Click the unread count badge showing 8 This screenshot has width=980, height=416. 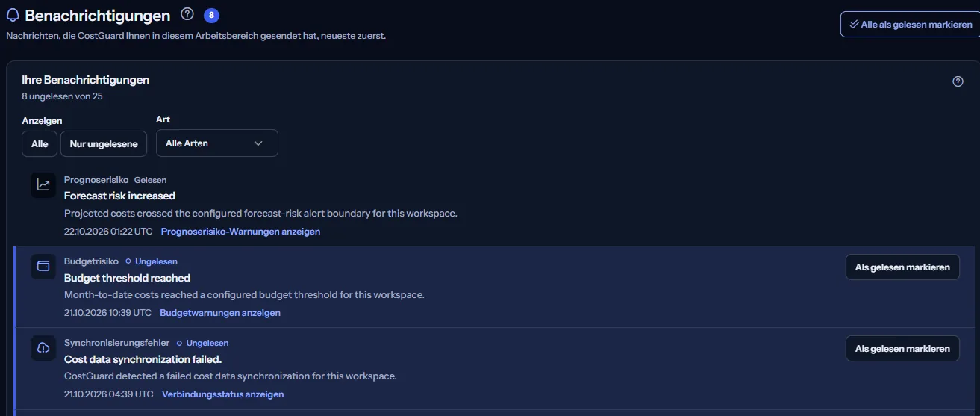point(211,15)
